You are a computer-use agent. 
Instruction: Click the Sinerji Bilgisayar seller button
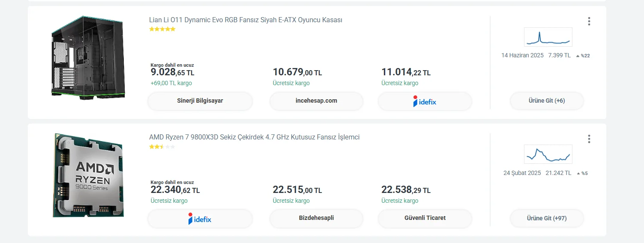(x=200, y=101)
